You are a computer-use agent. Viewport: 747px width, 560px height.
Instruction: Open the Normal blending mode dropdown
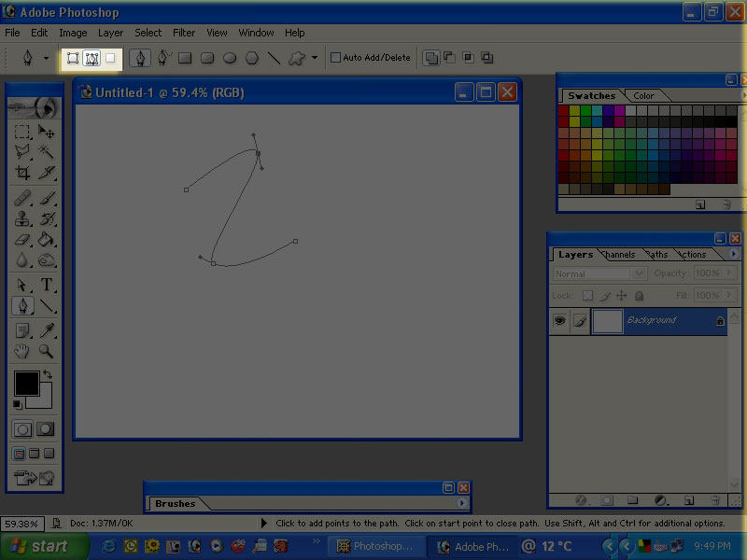click(599, 273)
